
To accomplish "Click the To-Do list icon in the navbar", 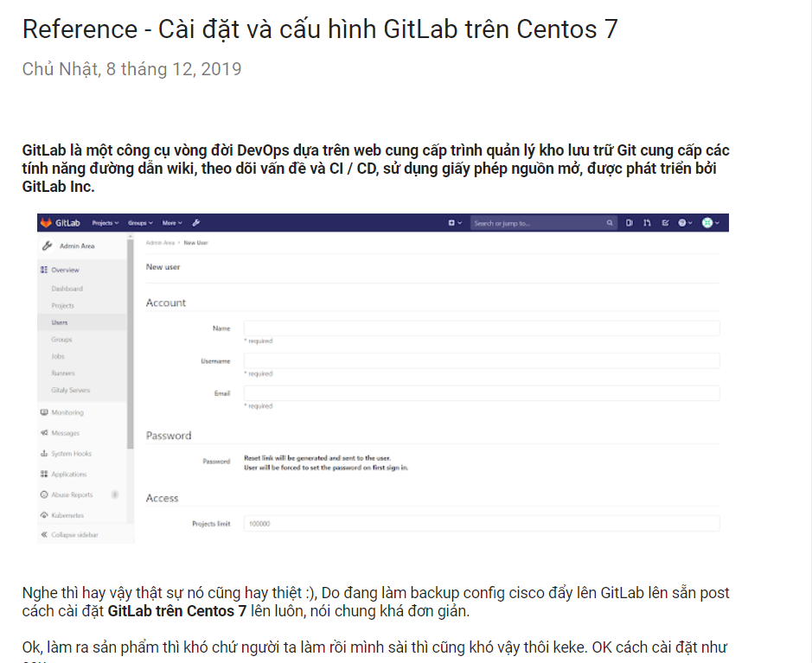I will click(x=666, y=222).
